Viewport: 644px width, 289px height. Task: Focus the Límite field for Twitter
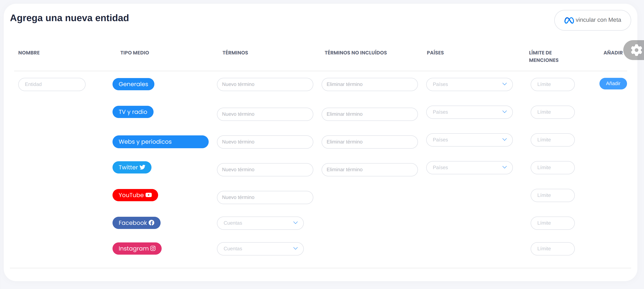click(x=552, y=168)
